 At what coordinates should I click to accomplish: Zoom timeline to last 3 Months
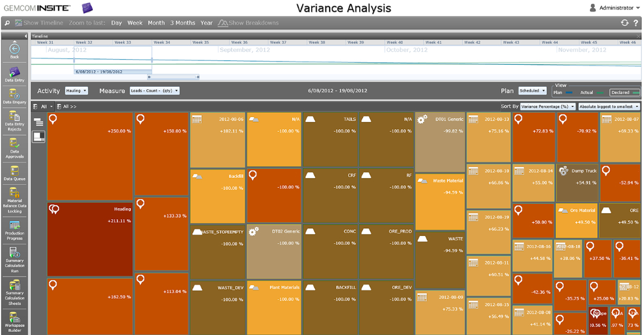pyautogui.click(x=183, y=23)
